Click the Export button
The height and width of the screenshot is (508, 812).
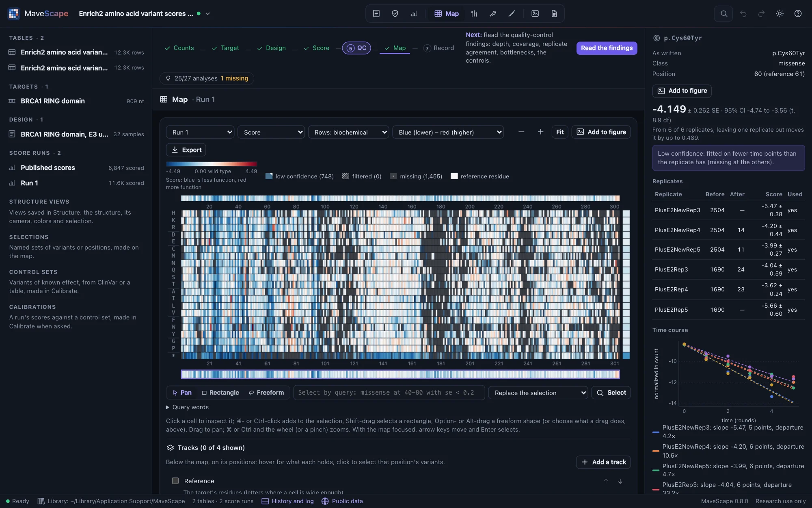(186, 150)
